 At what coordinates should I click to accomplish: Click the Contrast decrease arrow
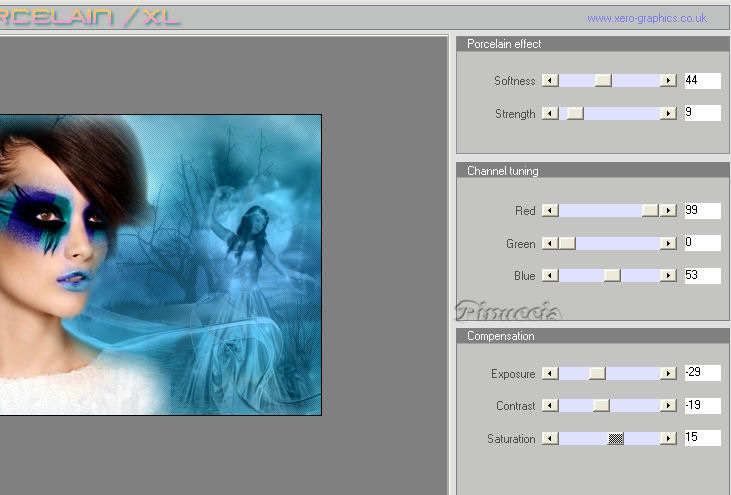[x=550, y=405]
